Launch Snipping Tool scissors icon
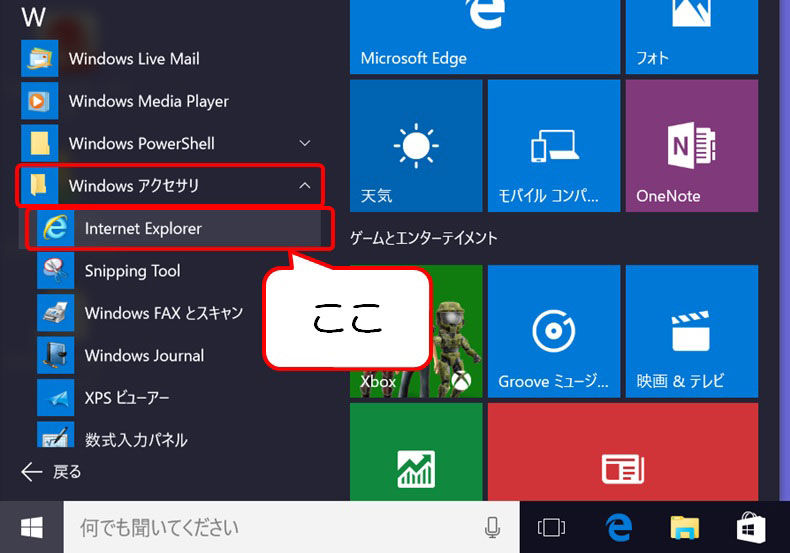The height and width of the screenshot is (553, 790). tap(55, 270)
